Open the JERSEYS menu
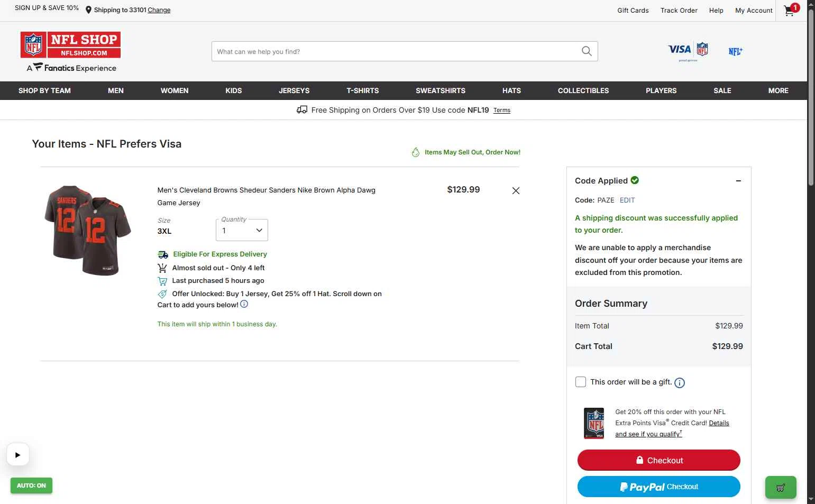 (294, 90)
